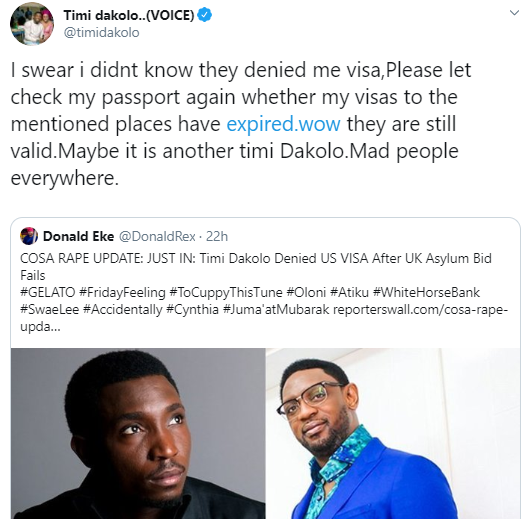
Task: Click the #WhiteHorseBank hashtag
Action: click(426, 293)
